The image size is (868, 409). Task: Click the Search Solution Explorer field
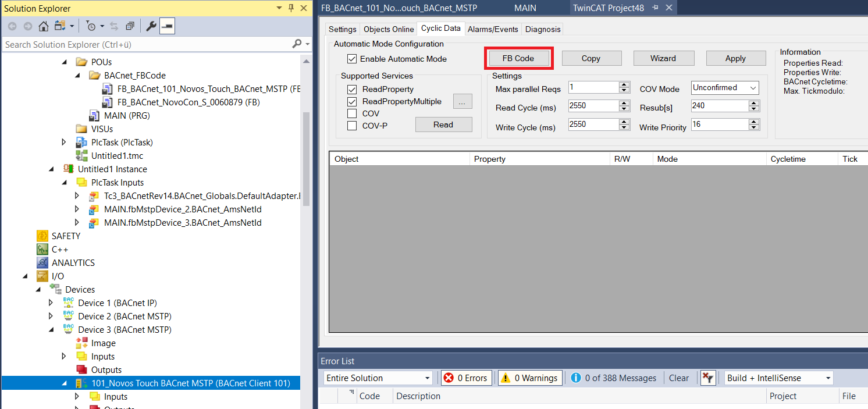click(x=147, y=44)
